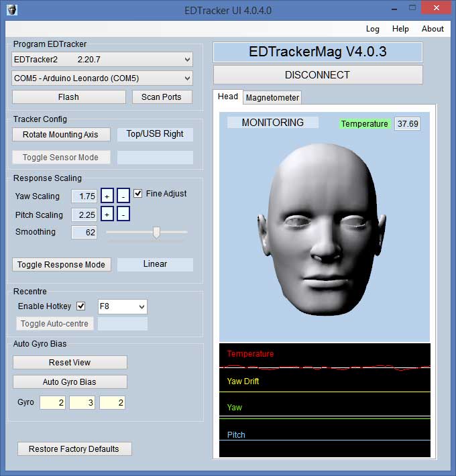Click the Yaw Scaling value field
This screenshot has height=476, width=456.
pos(84,196)
